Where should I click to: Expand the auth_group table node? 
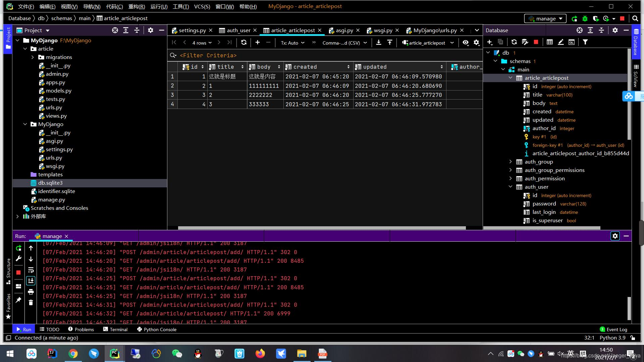pyautogui.click(x=511, y=162)
